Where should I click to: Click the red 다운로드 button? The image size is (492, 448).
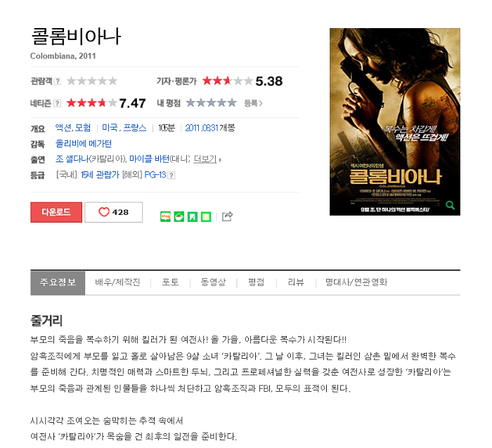click(56, 212)
